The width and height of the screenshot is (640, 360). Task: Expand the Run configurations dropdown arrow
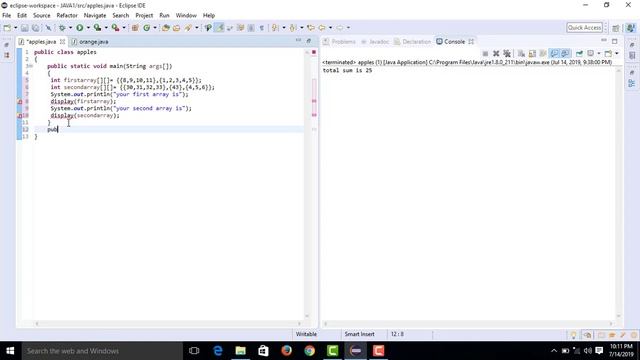click(x=88, y=28)
